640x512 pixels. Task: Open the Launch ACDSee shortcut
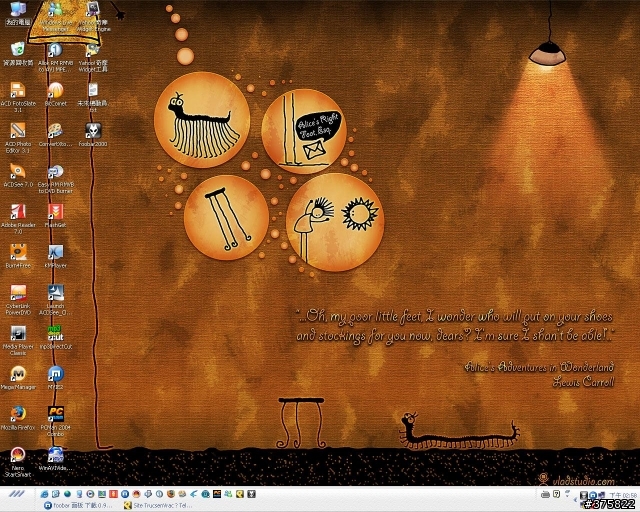[56, 300]
